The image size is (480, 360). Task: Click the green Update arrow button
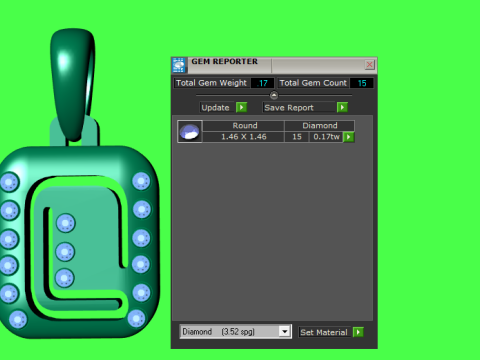click(x=241, y=107)
